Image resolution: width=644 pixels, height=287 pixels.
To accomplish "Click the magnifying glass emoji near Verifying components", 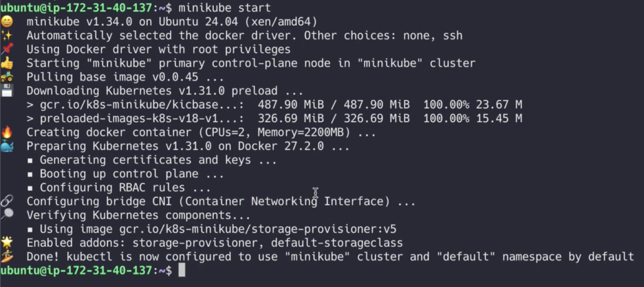I will tap(6, 214).
